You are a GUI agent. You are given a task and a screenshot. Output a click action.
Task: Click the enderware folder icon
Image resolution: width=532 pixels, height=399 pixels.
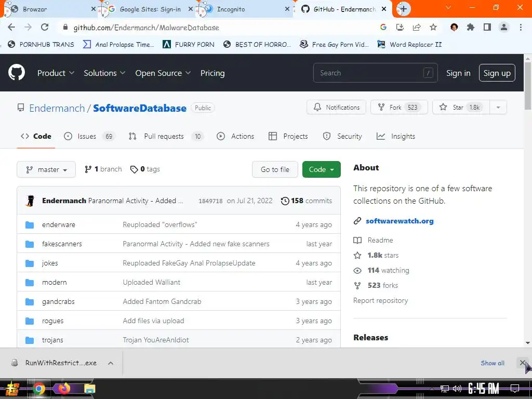[30, 224]
